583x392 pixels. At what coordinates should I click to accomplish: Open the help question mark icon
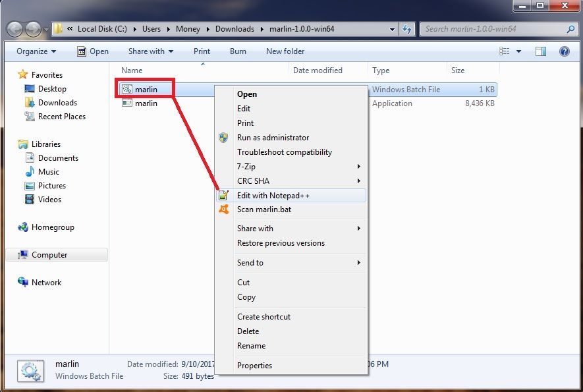click(564, 51)
